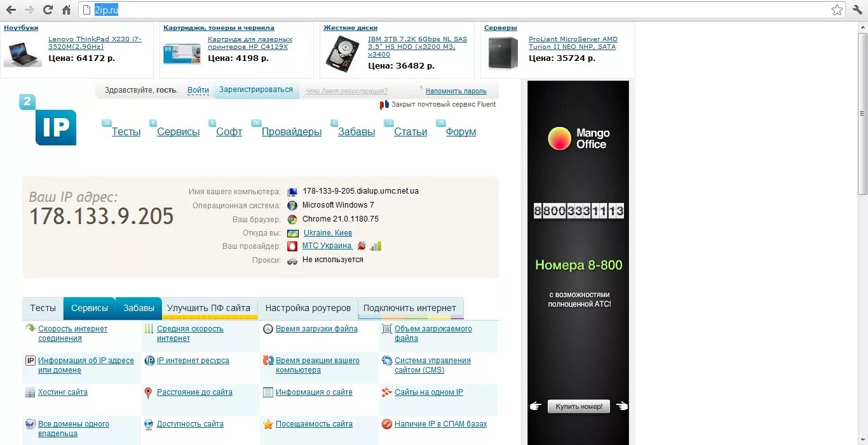
Task: Click the Ukraine flag icon
Action: (292, 233)
